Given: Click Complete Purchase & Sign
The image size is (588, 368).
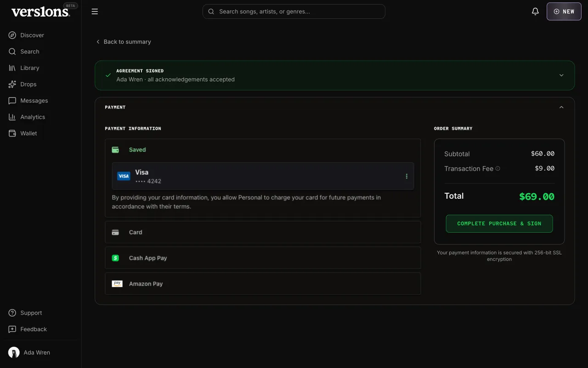Looking at the screenshot, I should tap(499, 224).
